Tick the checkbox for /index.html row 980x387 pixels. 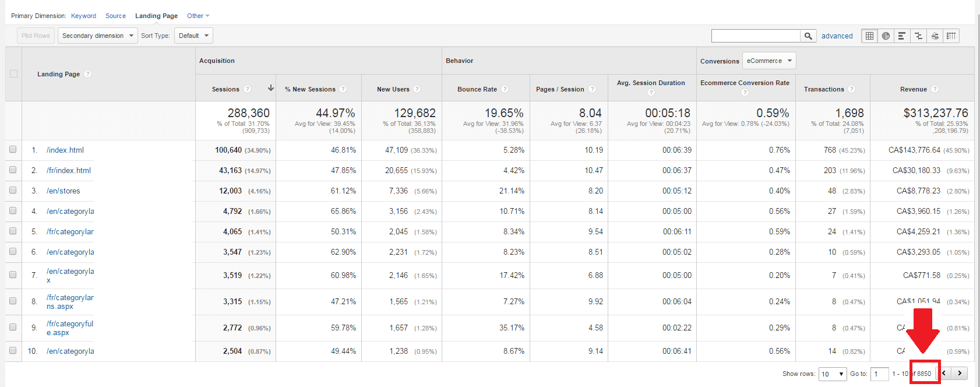13,149
